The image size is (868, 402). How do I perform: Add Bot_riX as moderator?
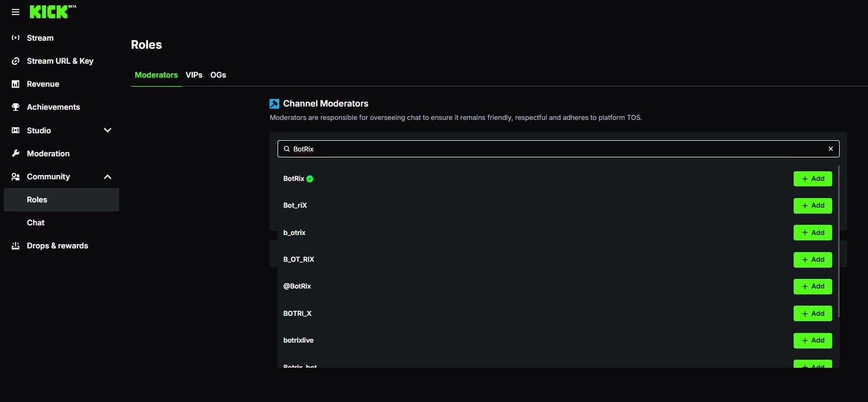[812, 206]
